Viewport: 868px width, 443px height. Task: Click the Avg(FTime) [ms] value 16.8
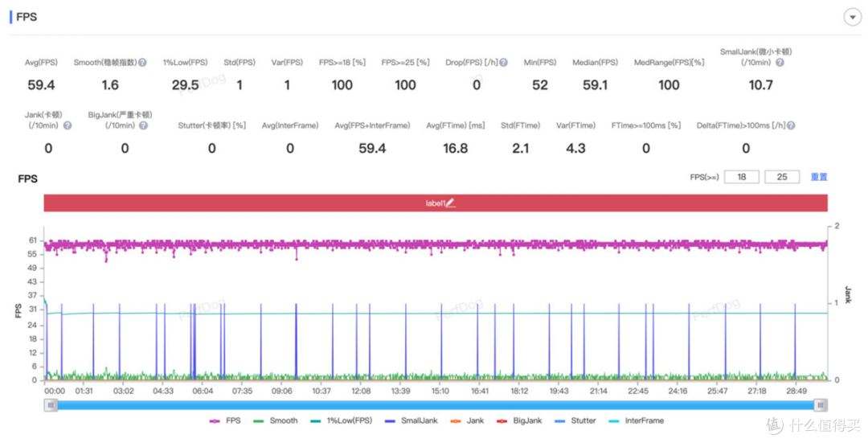456,149
